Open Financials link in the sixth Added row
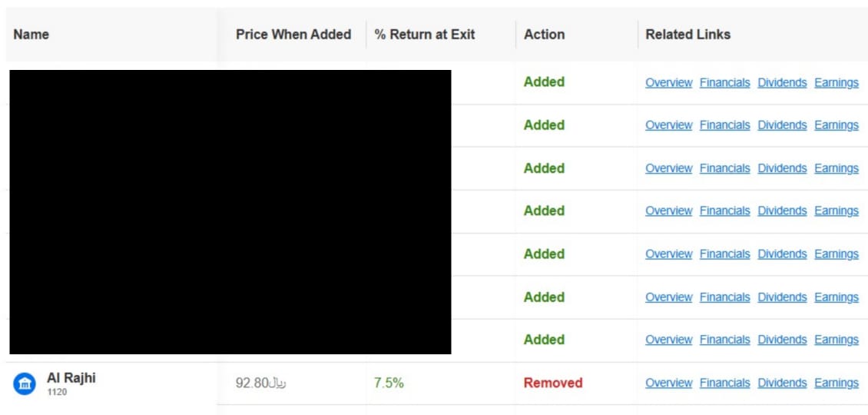Screen dimensions: 868x415 coord(724,297)
